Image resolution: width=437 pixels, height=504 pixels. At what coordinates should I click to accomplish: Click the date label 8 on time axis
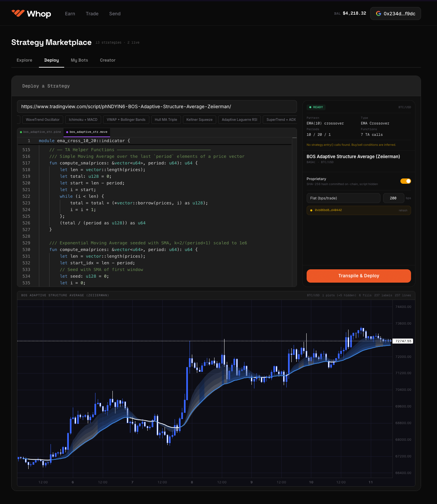(192, 482)
